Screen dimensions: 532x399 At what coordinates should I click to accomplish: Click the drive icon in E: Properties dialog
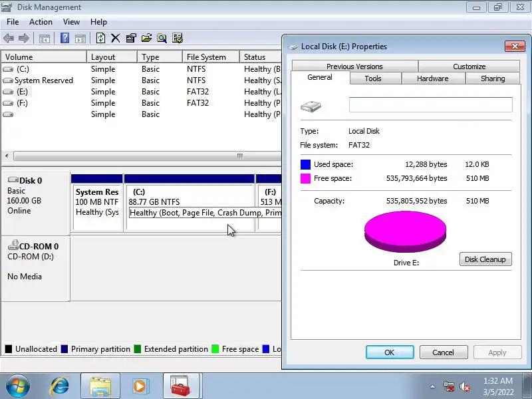tap(311, 106)
